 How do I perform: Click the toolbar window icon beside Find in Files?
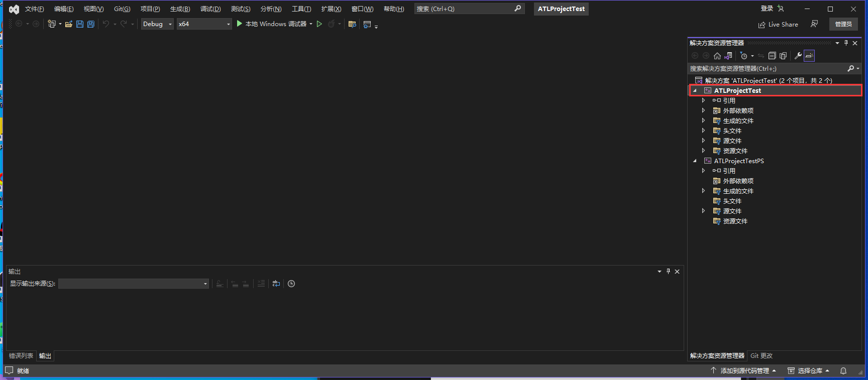pyautogui.click(x=367, y=24)
